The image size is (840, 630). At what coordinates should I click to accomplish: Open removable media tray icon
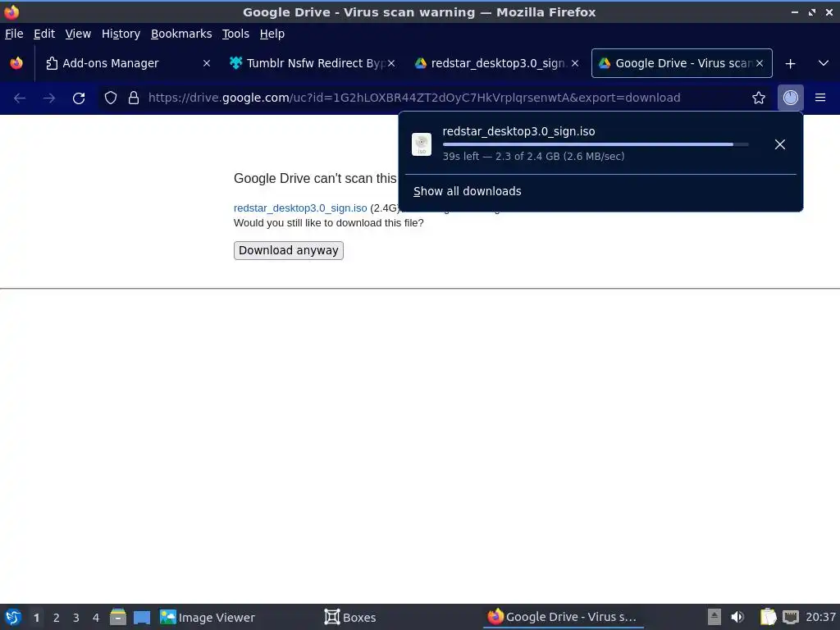point(714,617)
